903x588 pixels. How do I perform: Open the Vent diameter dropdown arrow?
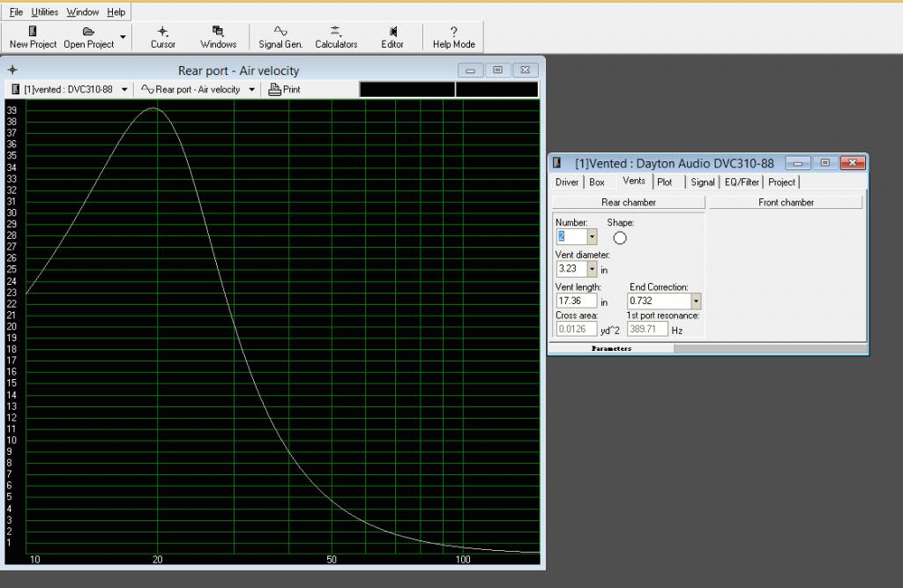coord(592,269)
